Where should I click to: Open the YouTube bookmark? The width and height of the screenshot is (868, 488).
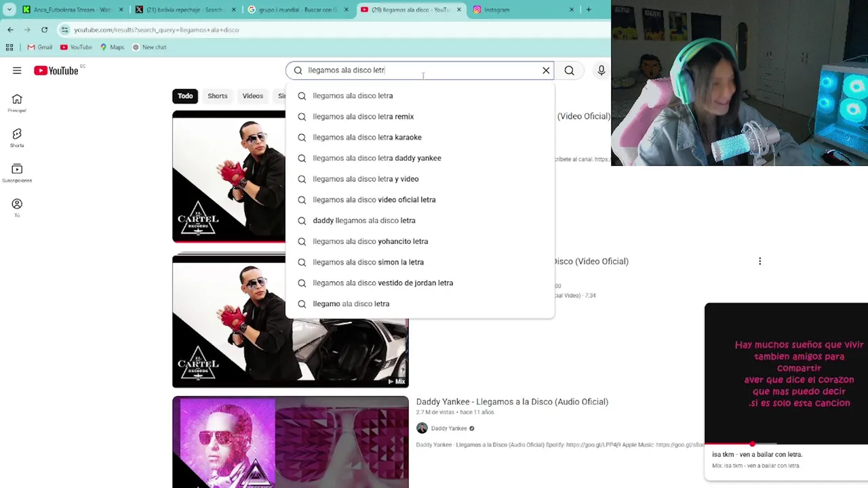click(x=76, y=47)
